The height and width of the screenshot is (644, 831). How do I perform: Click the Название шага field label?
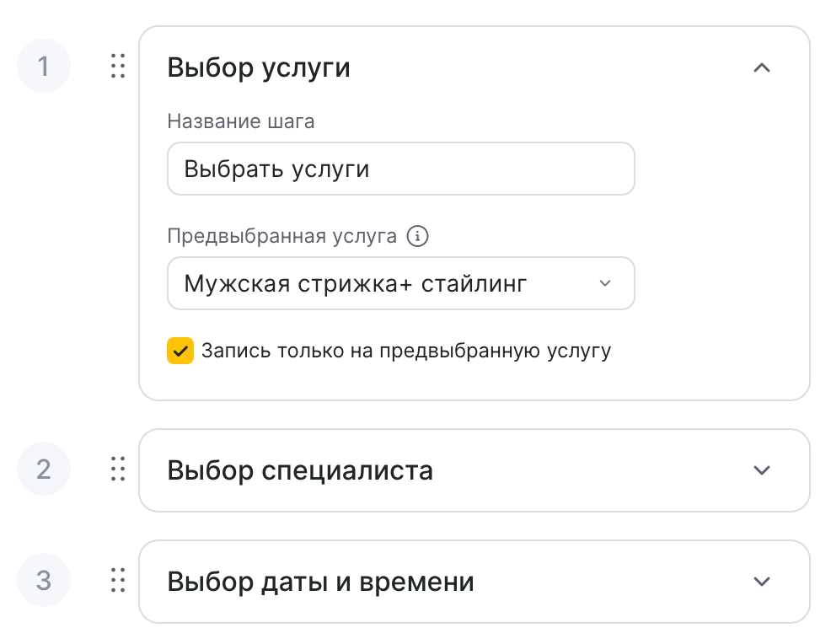pyautogui.click(x=241, y=121)
